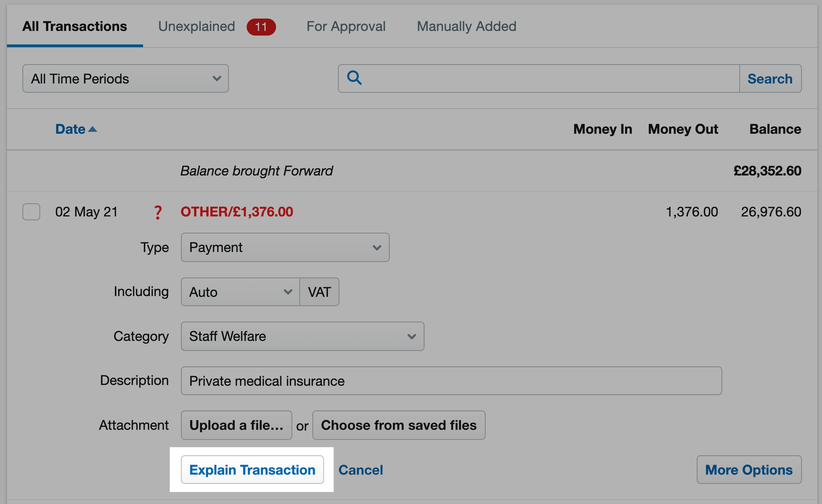Expand the Staff Welfare category dropdown
The height and width of the screenshot is (504, 822).
point(303,336)
